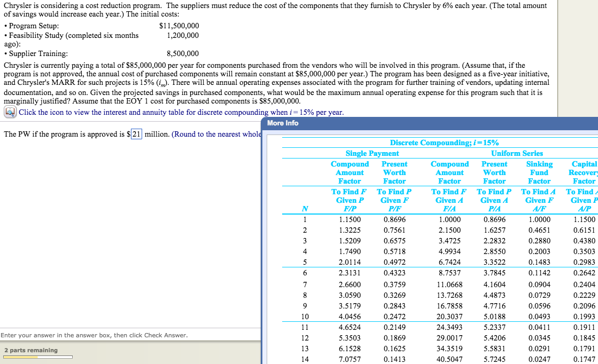The height and width of the screenshot is (364, 598).
Task: Select the F/P value 1.3225 in row 2
Action: 350,230
